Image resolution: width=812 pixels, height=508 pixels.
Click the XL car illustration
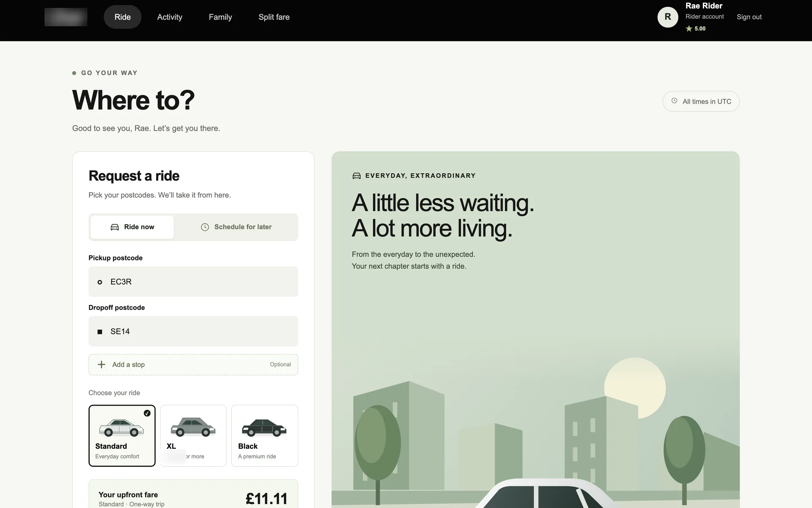point(193,427)
